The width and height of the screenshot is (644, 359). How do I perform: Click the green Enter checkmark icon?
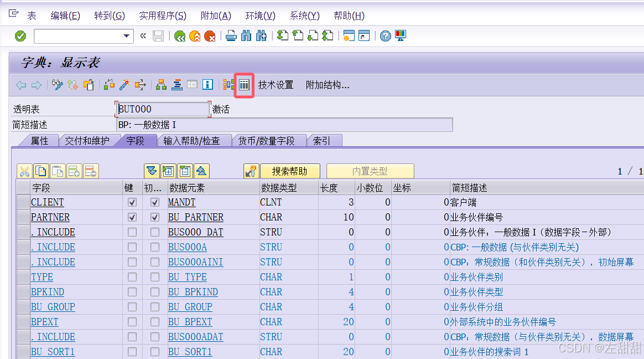pyautogui.click(x=20, y=36)
